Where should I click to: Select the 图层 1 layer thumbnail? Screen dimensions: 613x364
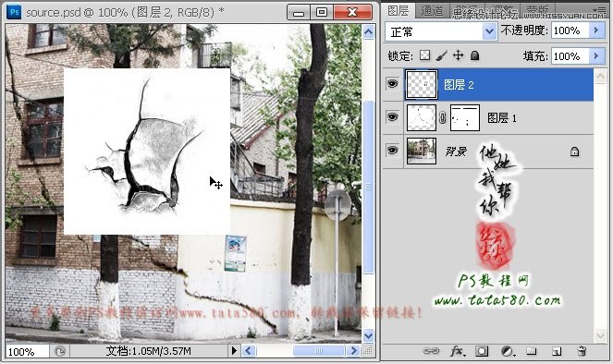click(422, 117)
